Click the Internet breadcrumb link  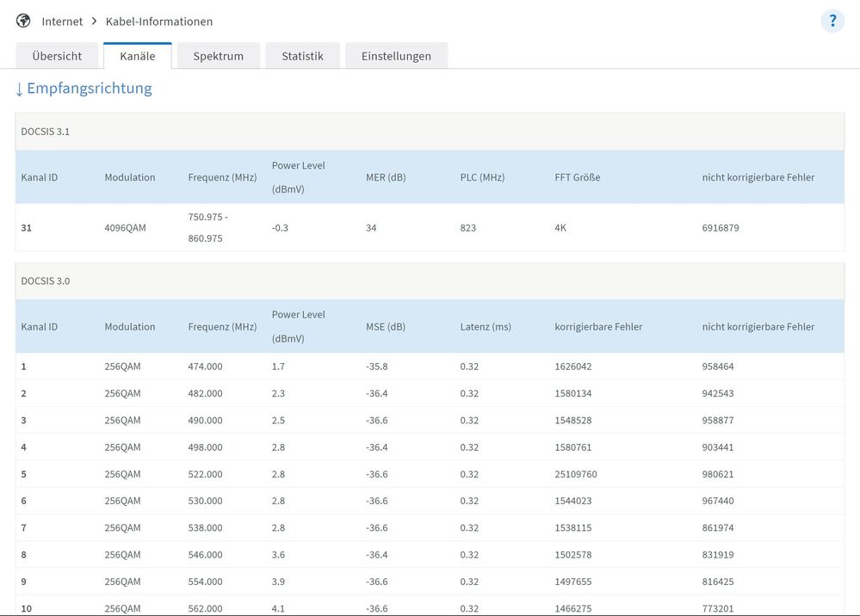(x=62, y=22)
